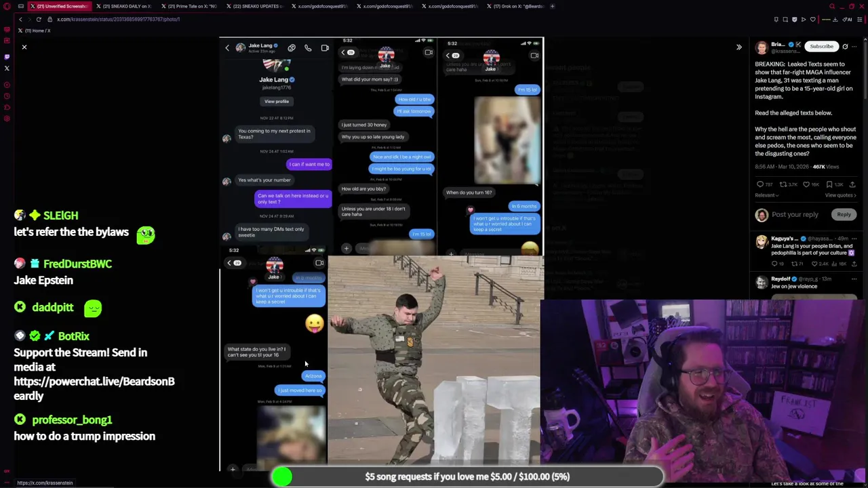Click the '467K Views' count

[x=826, y=167]
